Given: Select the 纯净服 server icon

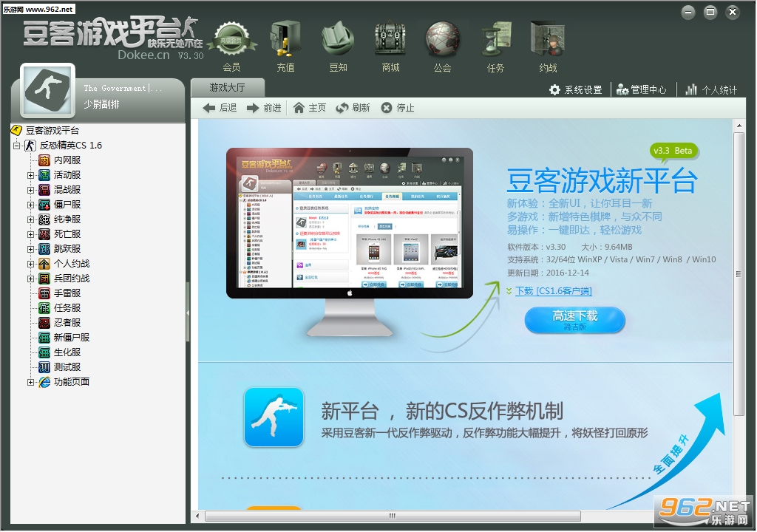Looking at the screenshot, I should coord(44,219).
